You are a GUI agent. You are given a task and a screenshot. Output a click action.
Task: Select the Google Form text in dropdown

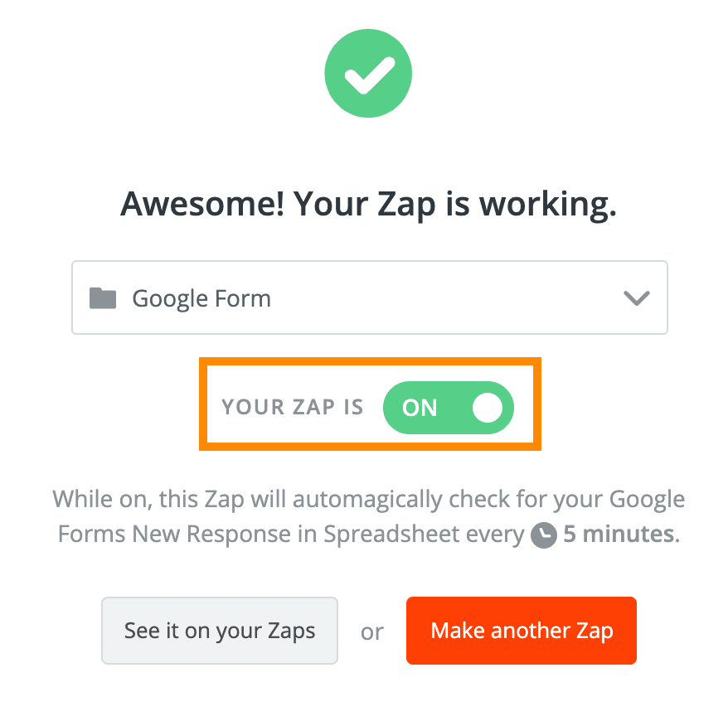coord(201,298)
